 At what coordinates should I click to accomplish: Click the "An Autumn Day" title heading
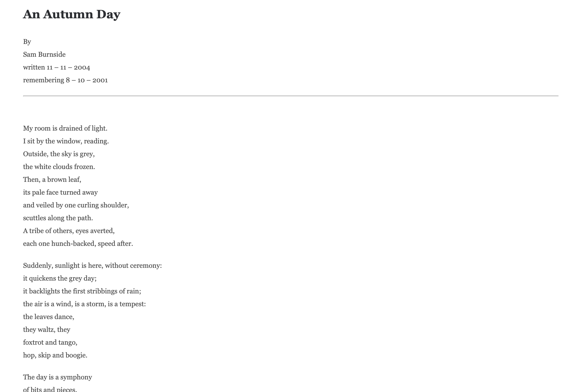click(x=71, y=14)
